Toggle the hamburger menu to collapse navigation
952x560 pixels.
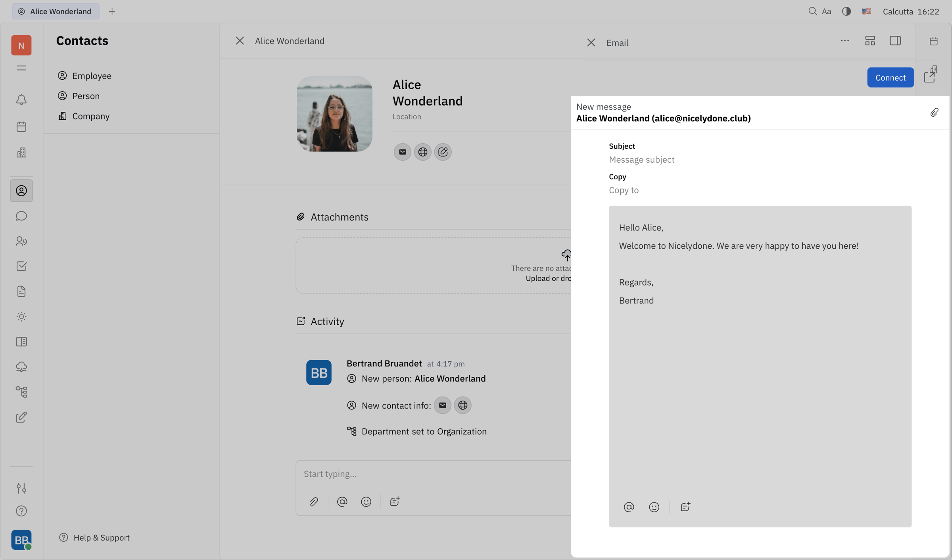21,68
